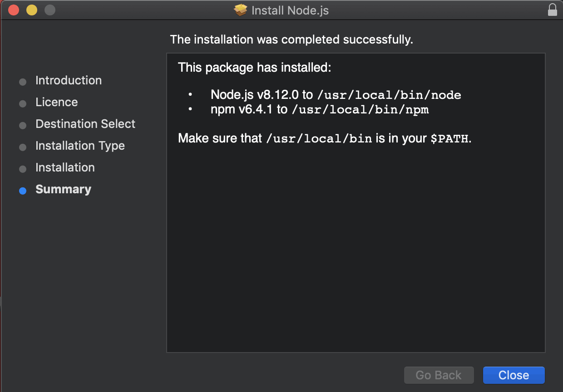Select the Licence entry in the sidebar
Image resolution: width=563 pixels, height=392 pixels.
click(56, 102)
